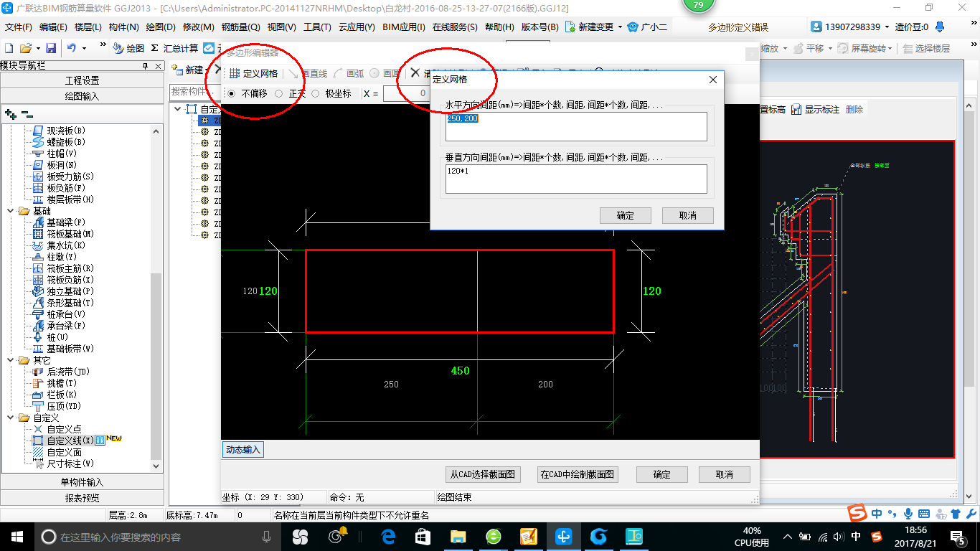Click the expand-all plus icon in the navigation panel
Screen dimensions: 980x551
point(10,113)
